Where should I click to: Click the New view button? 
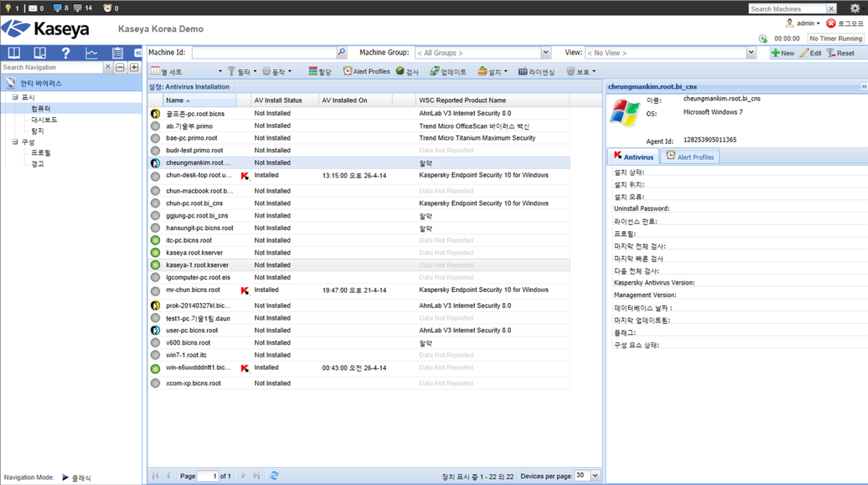(x=783, y=53)
